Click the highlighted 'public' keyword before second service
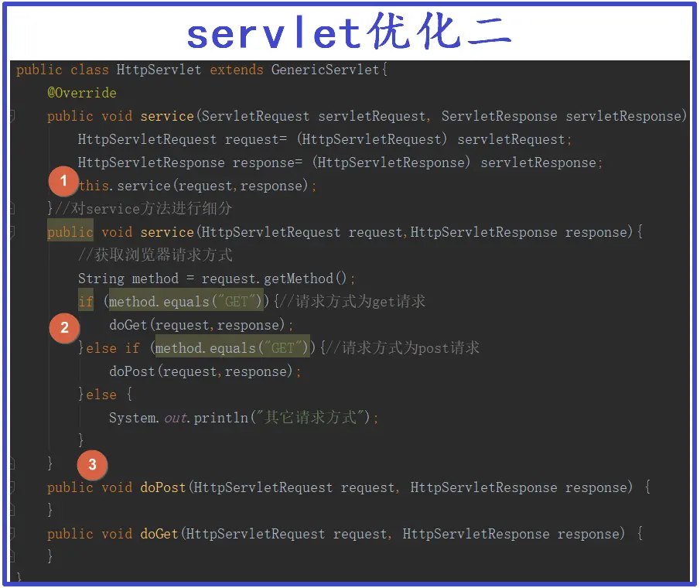The height and width of the screenshot is (588, 700). pos(70,232)
